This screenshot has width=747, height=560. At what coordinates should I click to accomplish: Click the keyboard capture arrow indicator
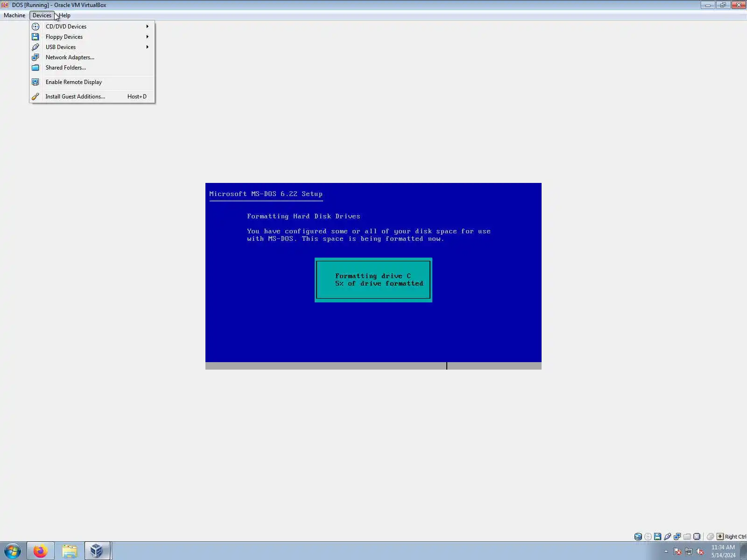720,537
